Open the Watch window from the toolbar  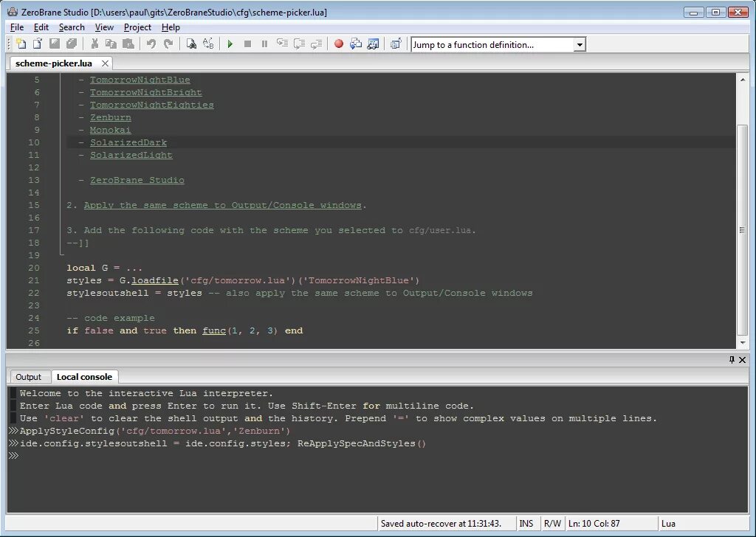pyautogui.click(x=373, y=44)
